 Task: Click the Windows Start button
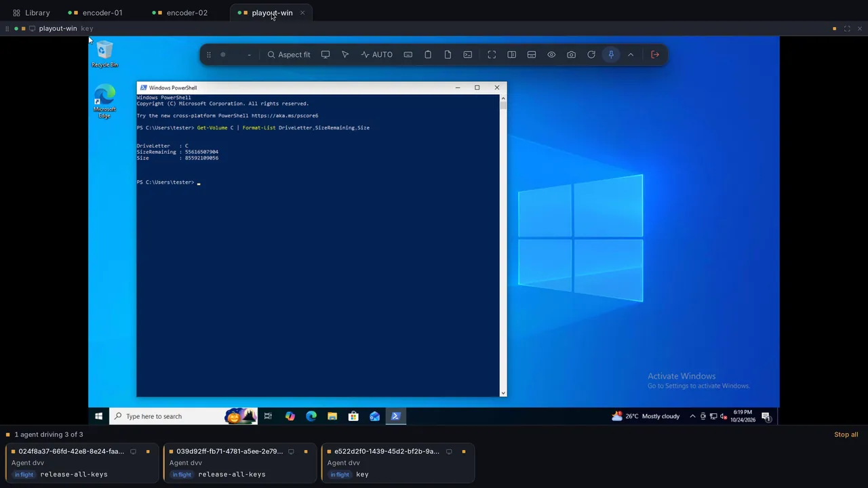pos(99,416)
